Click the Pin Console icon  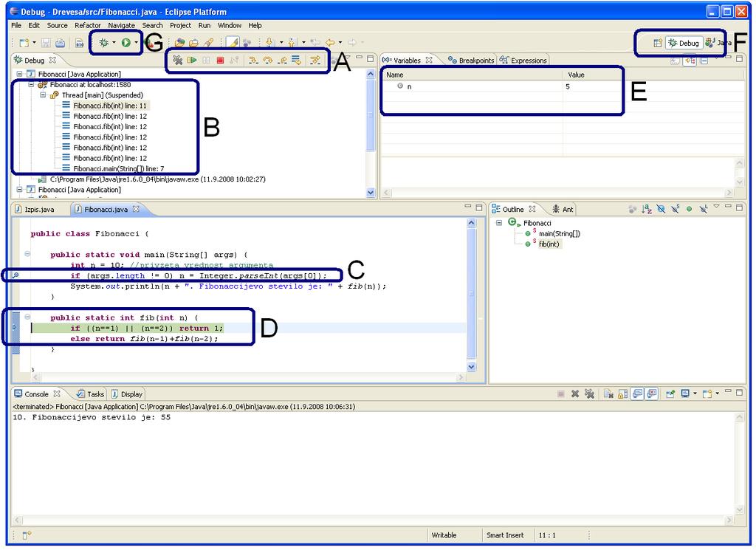(670, 393)
